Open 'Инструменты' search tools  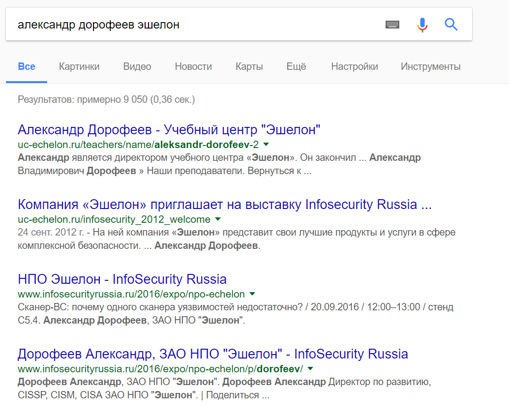430,66
